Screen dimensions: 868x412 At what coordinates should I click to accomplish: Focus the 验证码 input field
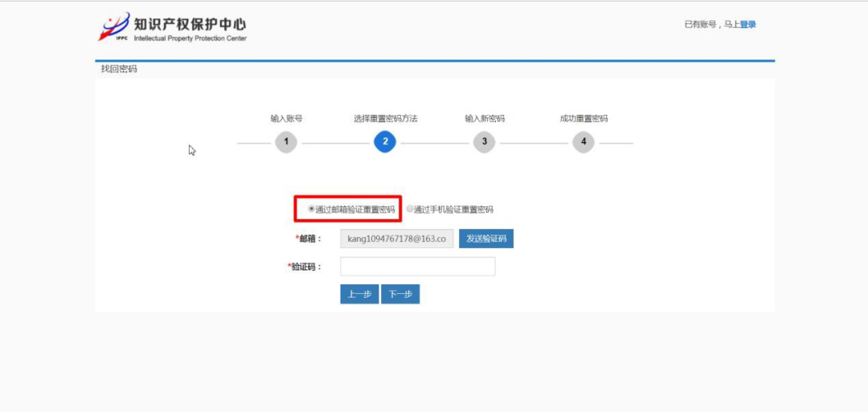pos(417,267)
